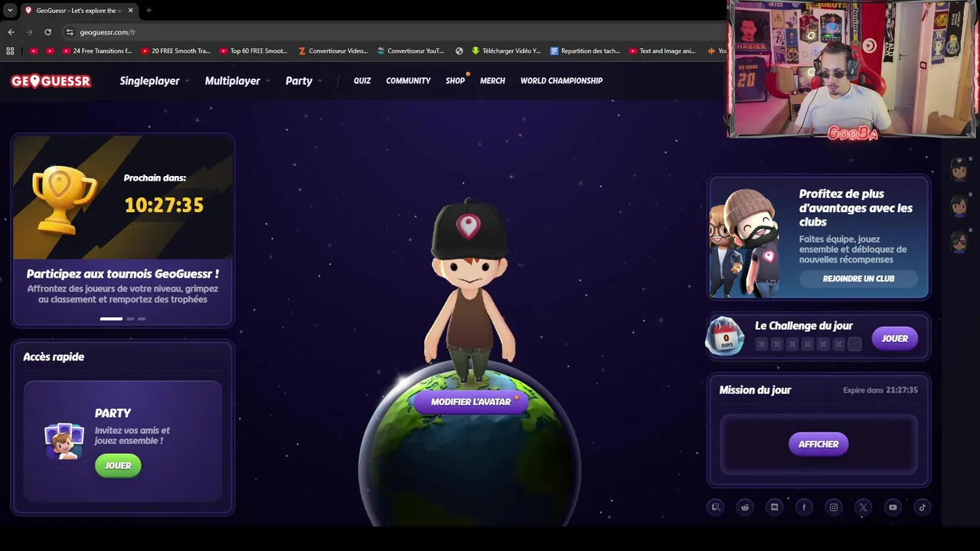Open GeoGuessr Instagram social link

coord(834,507)
